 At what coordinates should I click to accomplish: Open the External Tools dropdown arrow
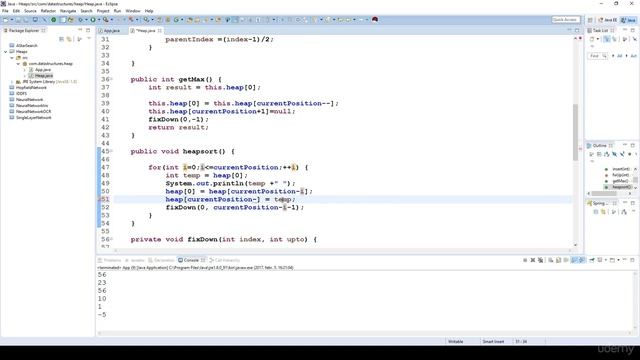tap(111, 20)
